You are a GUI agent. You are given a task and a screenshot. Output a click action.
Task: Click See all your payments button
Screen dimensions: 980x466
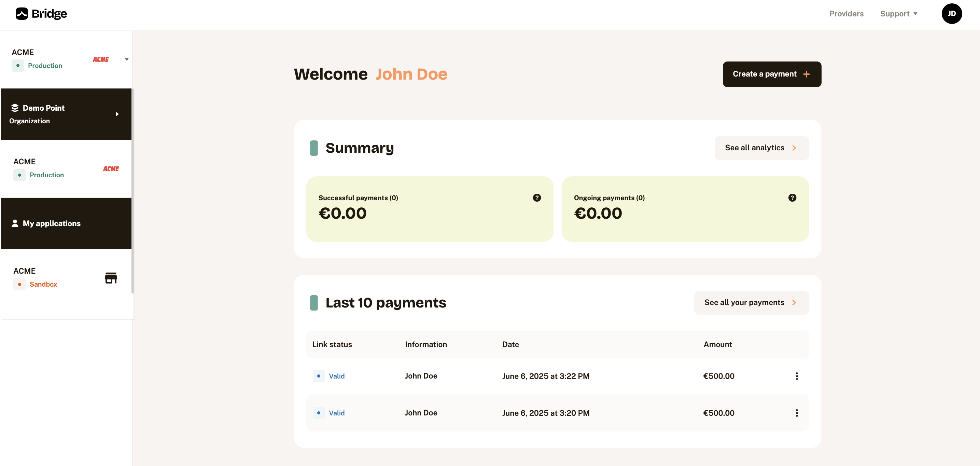[751, 303]
